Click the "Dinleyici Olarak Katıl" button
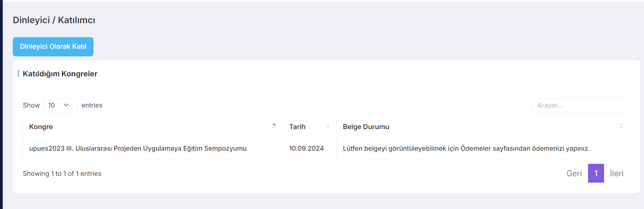This screenshot has width=644, height=209. coord(53,47)
